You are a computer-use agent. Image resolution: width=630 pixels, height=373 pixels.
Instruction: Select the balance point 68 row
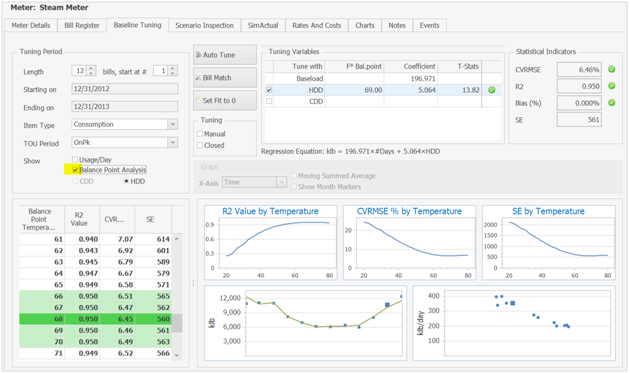click(96, 319)
